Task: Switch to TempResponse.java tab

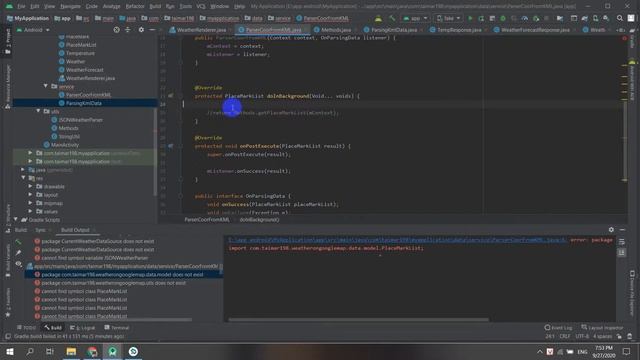Action: [x=457, y=30]
